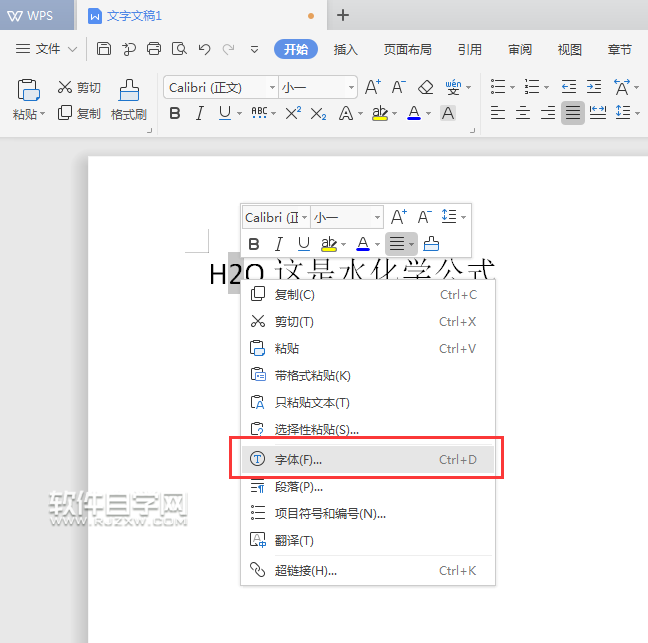Click the Undo arrow
This screenshot has height=643, width=648.
(204, 49)
